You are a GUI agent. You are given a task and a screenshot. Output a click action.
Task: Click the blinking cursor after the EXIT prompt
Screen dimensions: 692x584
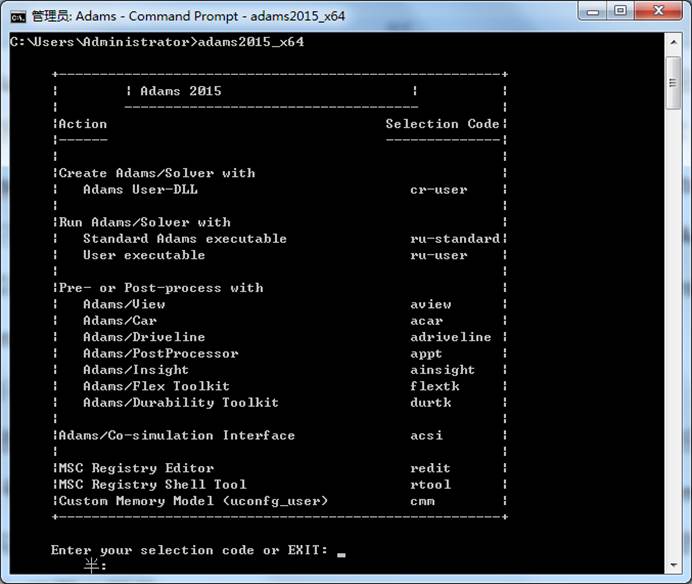(341, 555)
